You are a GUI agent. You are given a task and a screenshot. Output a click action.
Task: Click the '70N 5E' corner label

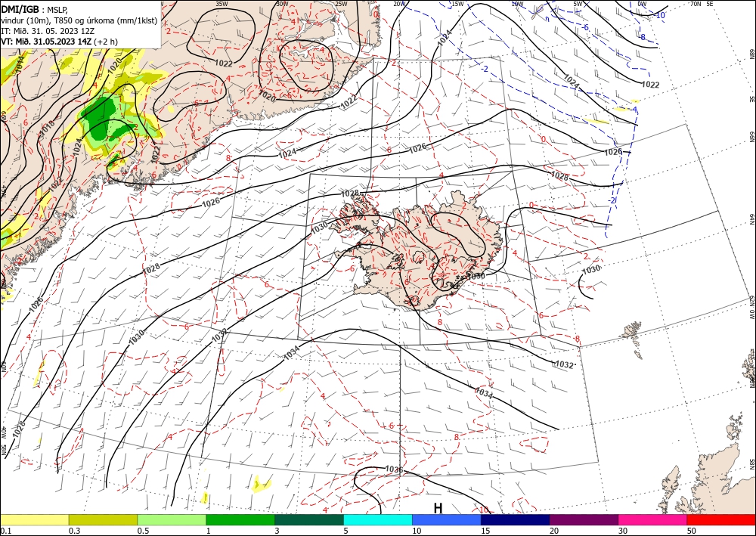point(702,4)
